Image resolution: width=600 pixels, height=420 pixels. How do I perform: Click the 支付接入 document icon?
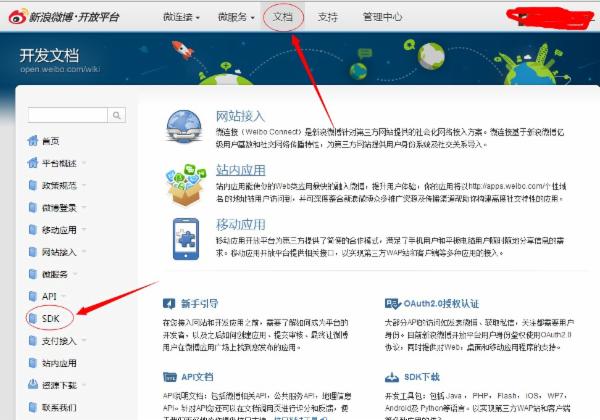click(x=33, y=340)
